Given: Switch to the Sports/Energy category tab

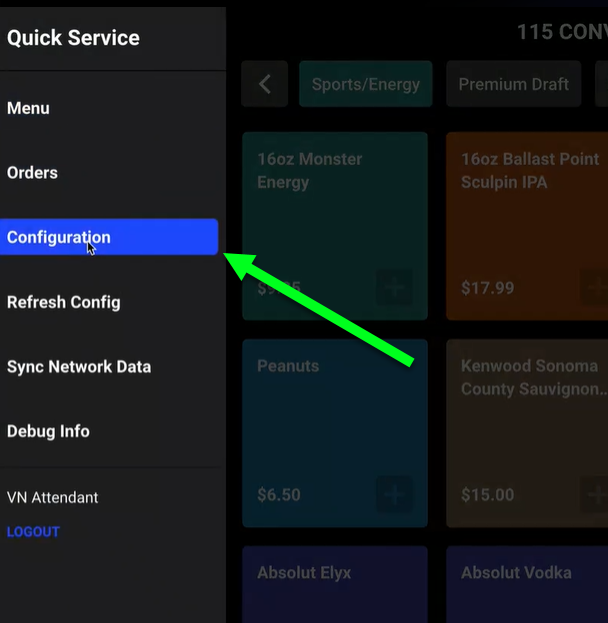Looking at the screenshot, I should [366, 84].
